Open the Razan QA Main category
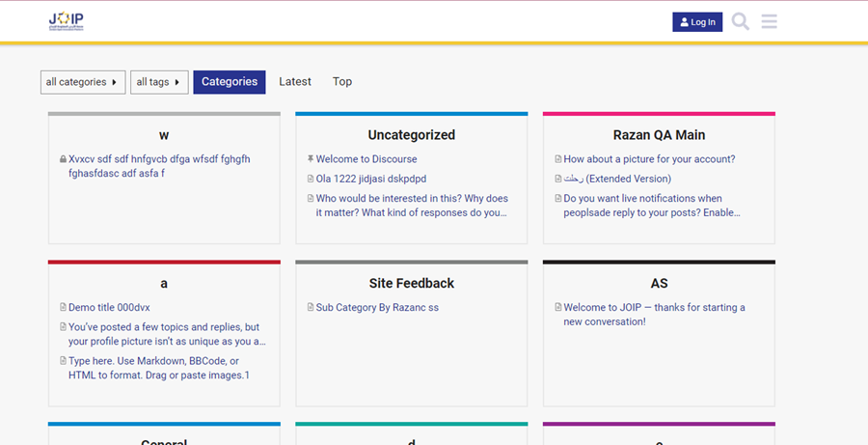The width and height of the screenshot is (868, 445). coord(659,135)
